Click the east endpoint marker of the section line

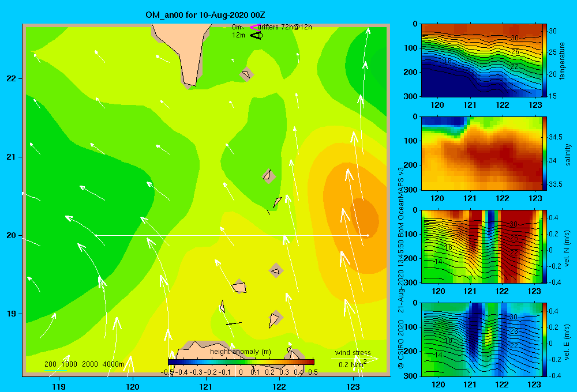click(x=368, y=235)
